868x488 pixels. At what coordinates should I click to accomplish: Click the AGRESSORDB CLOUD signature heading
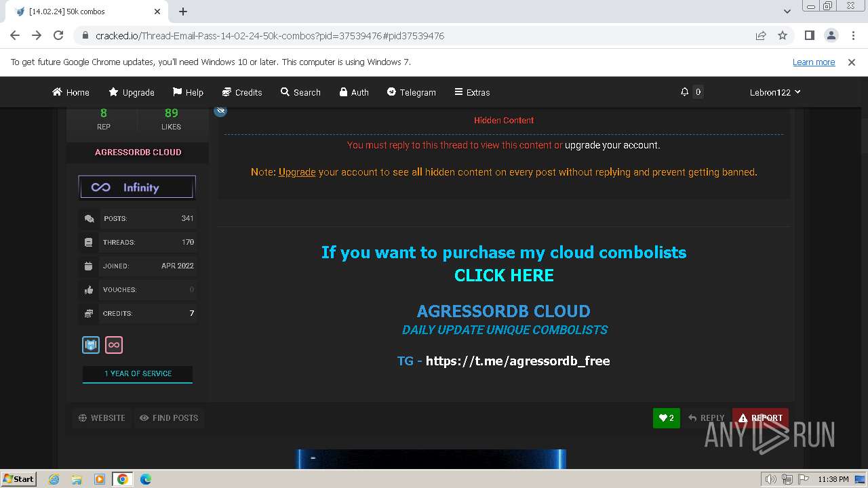coord(504,311)
